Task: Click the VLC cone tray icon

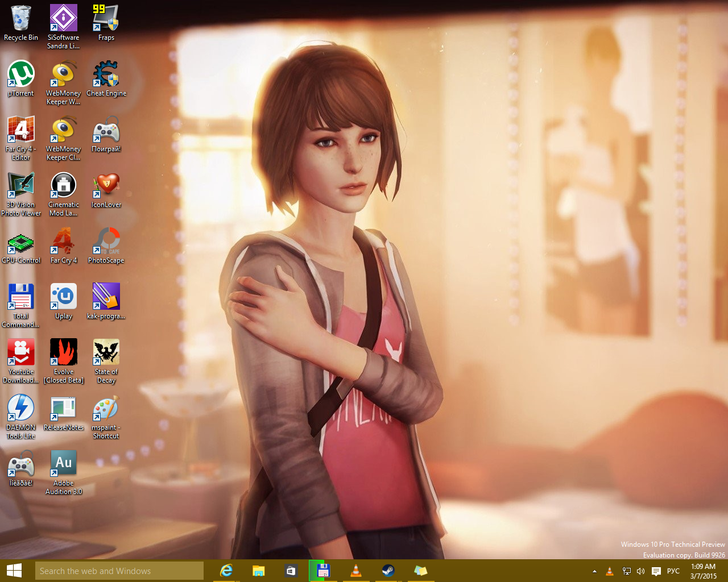Action: coord(610,571)
